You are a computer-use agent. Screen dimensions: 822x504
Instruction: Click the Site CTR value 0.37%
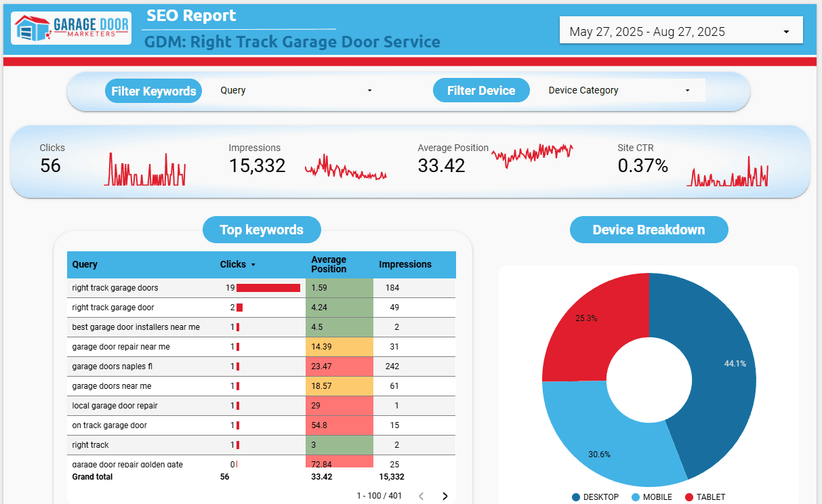click(642, 165)
